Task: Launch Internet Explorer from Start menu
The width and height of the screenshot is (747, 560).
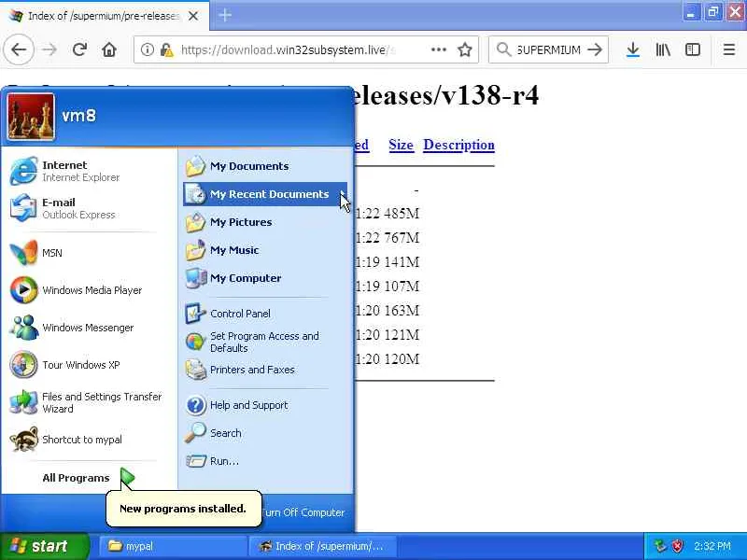Action: click(88, 171)
